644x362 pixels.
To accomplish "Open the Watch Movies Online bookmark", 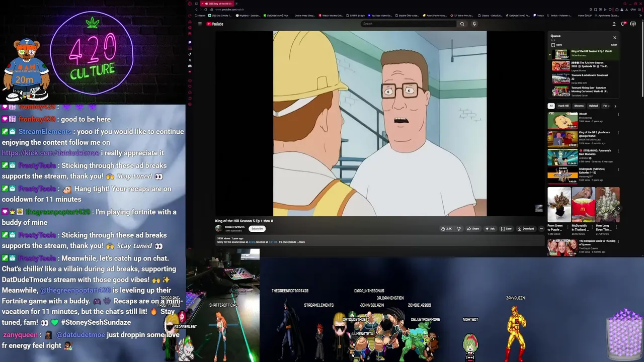I will 331,16.
